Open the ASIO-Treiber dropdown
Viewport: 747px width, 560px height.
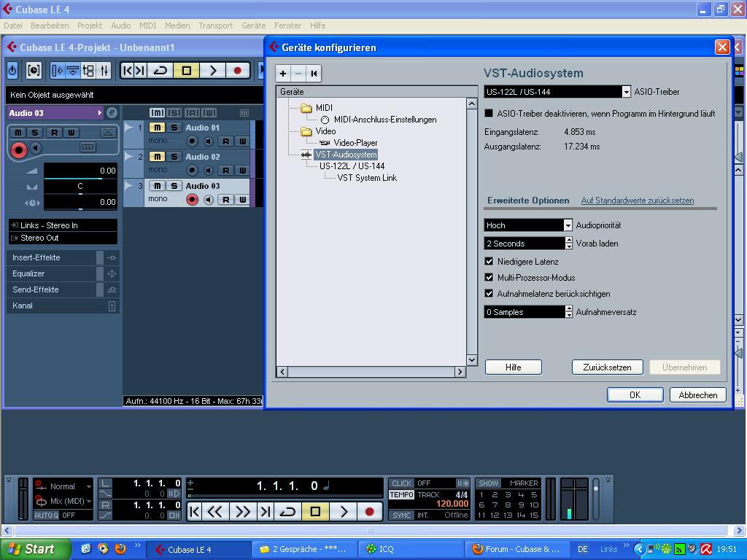coord(626,92)
